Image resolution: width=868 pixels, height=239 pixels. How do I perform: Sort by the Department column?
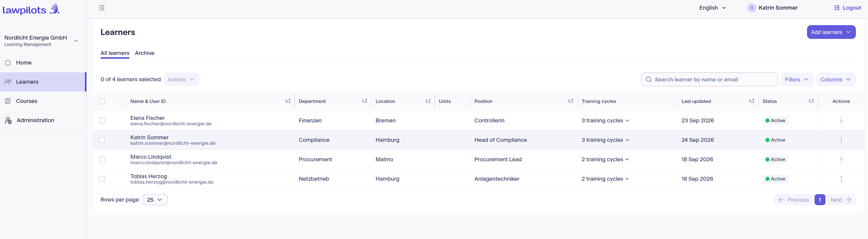click(364, 101)
